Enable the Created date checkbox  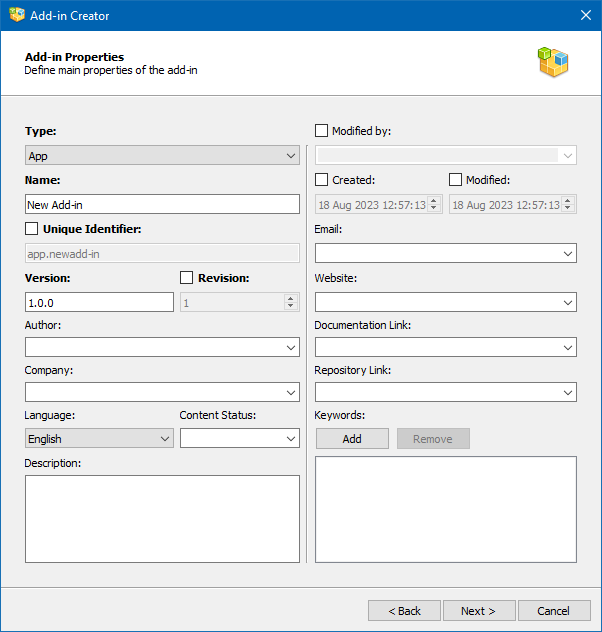coord(322,180)
